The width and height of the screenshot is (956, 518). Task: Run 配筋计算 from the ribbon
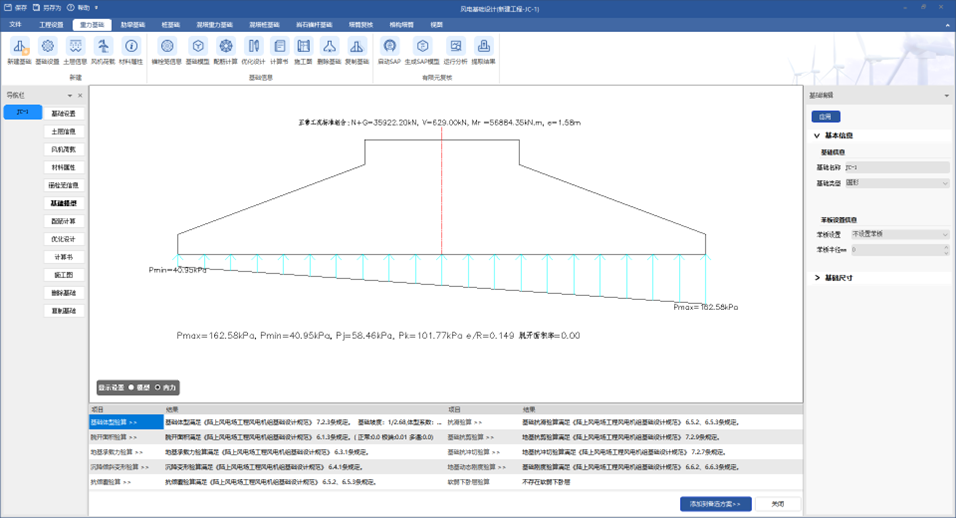226,50
